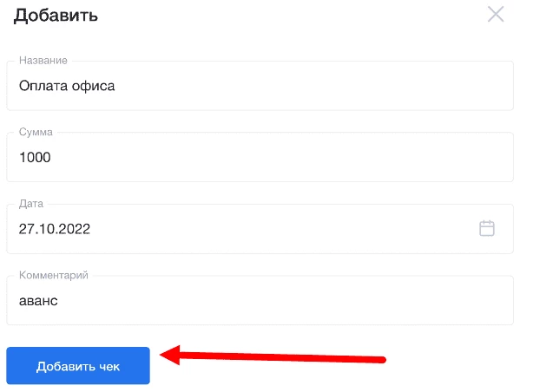This screenshot has height=392, width=533.
Task: Click the Дата field label
Action: point(31,204)
